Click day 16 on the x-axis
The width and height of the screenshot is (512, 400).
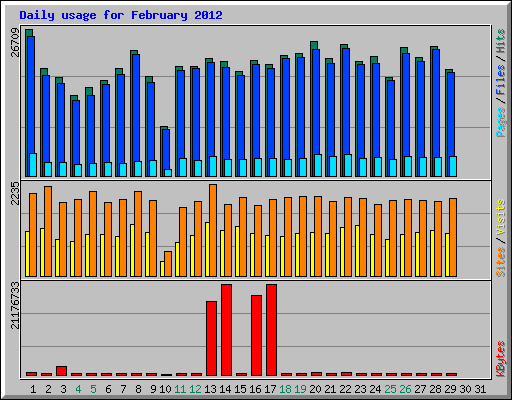click(255, 389)
